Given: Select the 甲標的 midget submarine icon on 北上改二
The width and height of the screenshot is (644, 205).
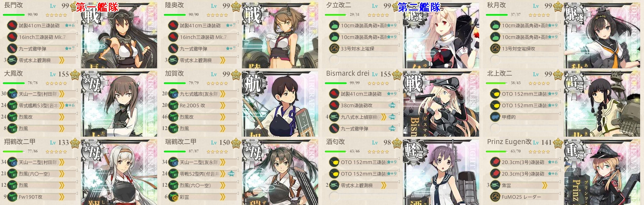Looking at the screenshot, I should (x=495, y=117).
